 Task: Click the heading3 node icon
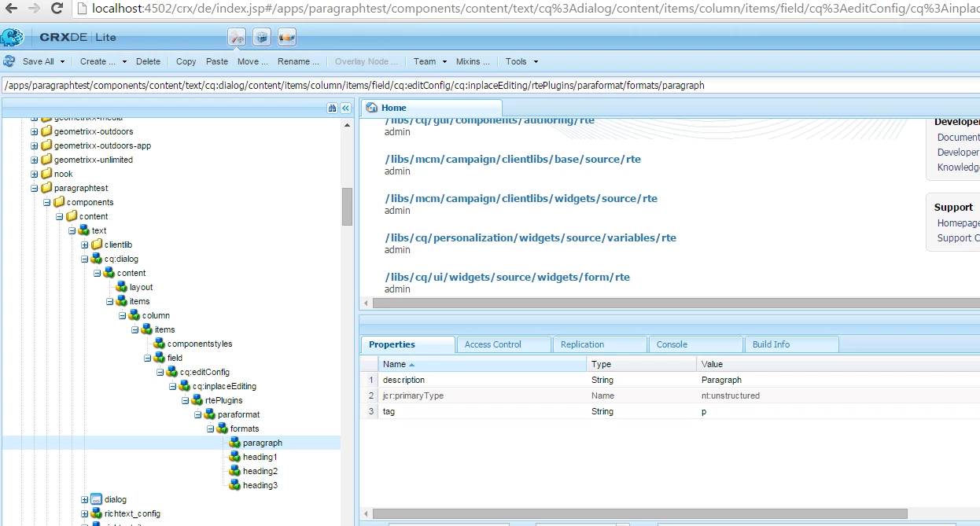click(234, 485)
